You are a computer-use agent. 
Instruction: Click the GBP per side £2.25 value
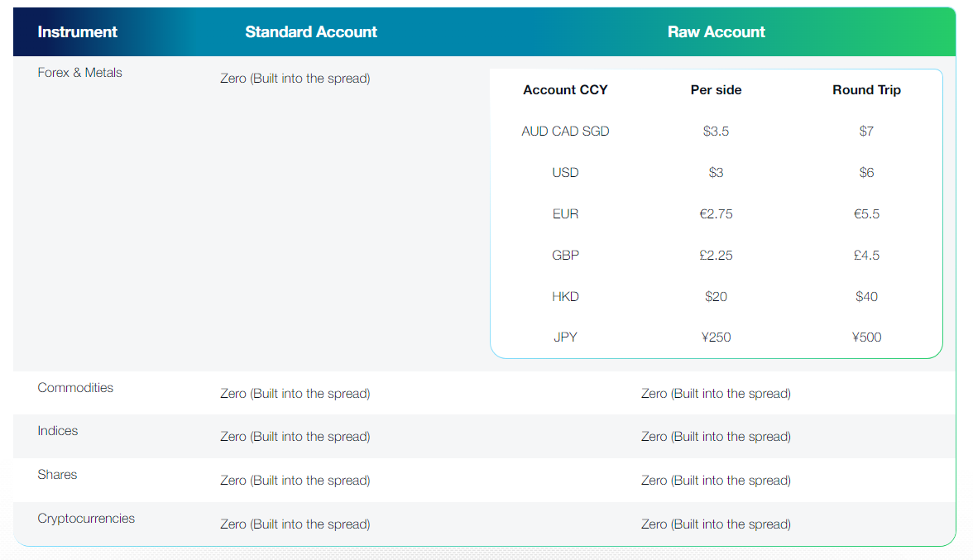pyautogui.click(x=716, y=256)
